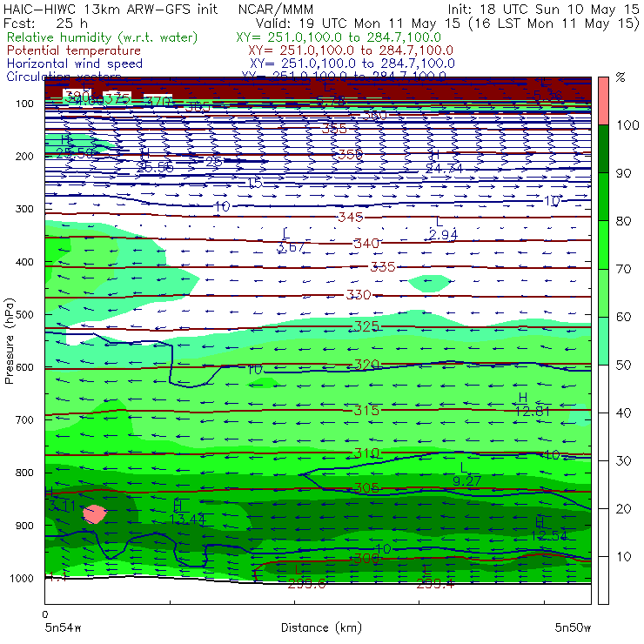644x644 pixels.
Task: Click the 400 hPa pressure axis label
Action: 24,262
